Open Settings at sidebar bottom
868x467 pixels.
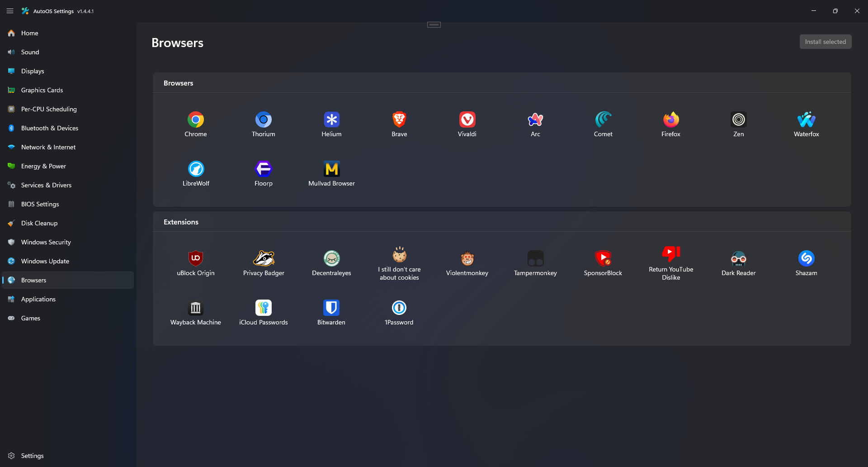(x=68, y=456)
